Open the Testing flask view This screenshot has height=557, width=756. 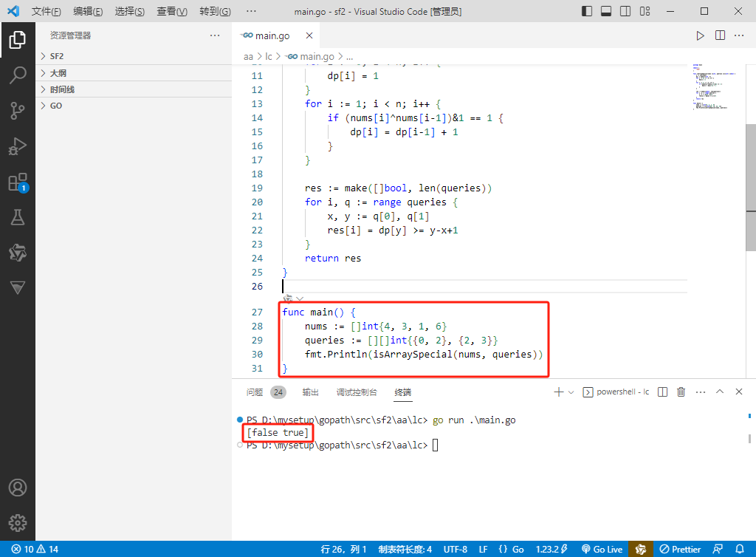tap(18, 217)
